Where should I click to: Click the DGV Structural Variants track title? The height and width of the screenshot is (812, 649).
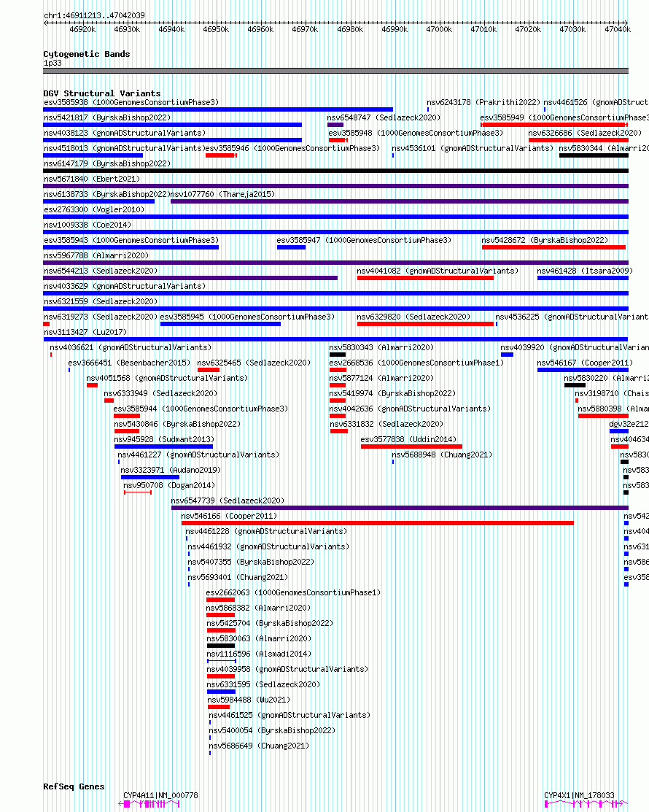(102, 93)
